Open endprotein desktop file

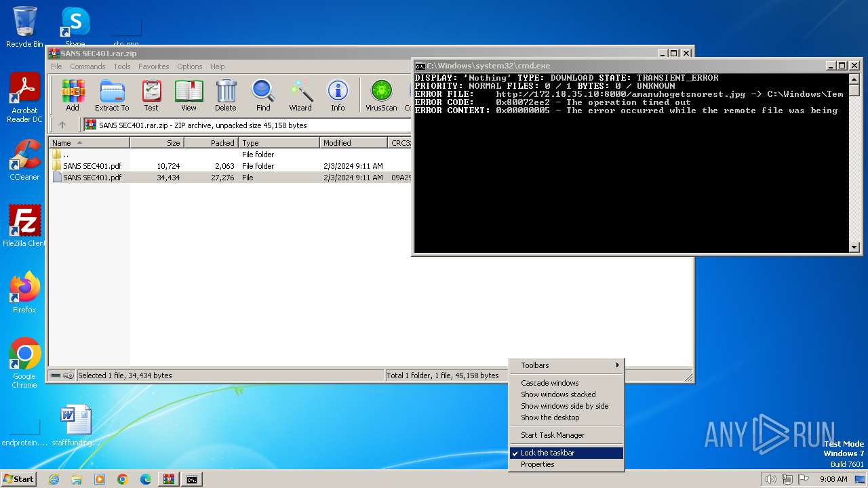pos(24,431)
